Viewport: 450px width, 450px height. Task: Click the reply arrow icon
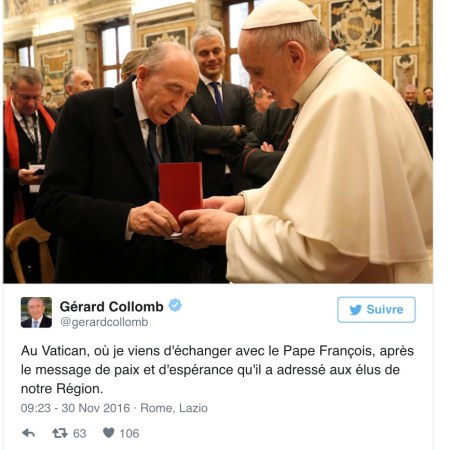[x=29, y=433]
